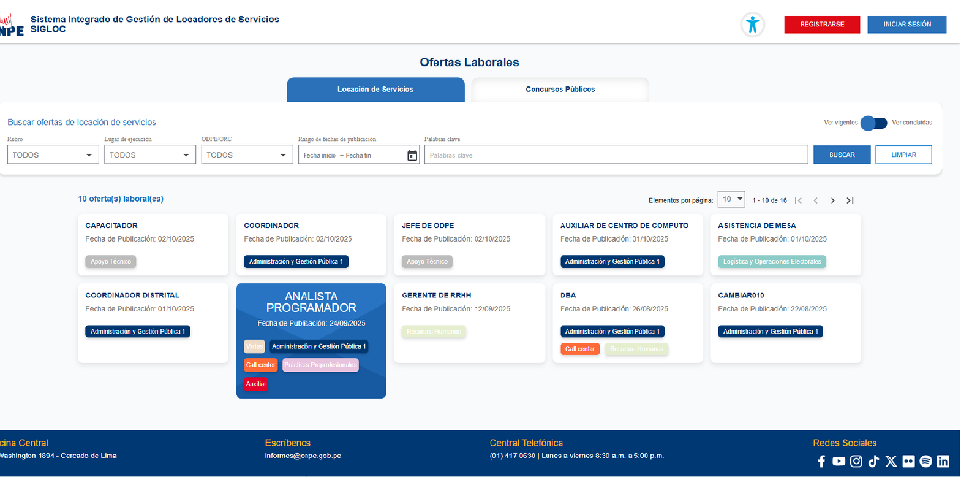
Task: Open the Instagram social link
Action: pos(856,461)
